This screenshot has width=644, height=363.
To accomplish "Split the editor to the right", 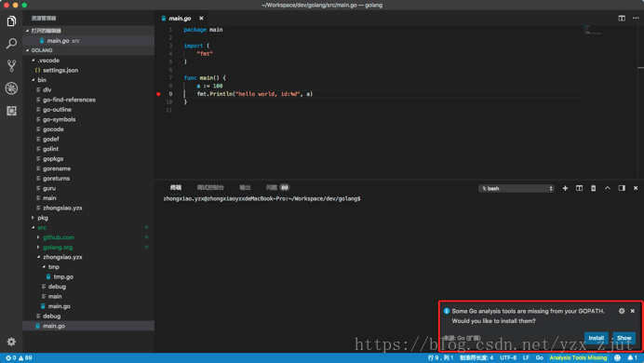I will pyautogui.click(x=622, y=18).
